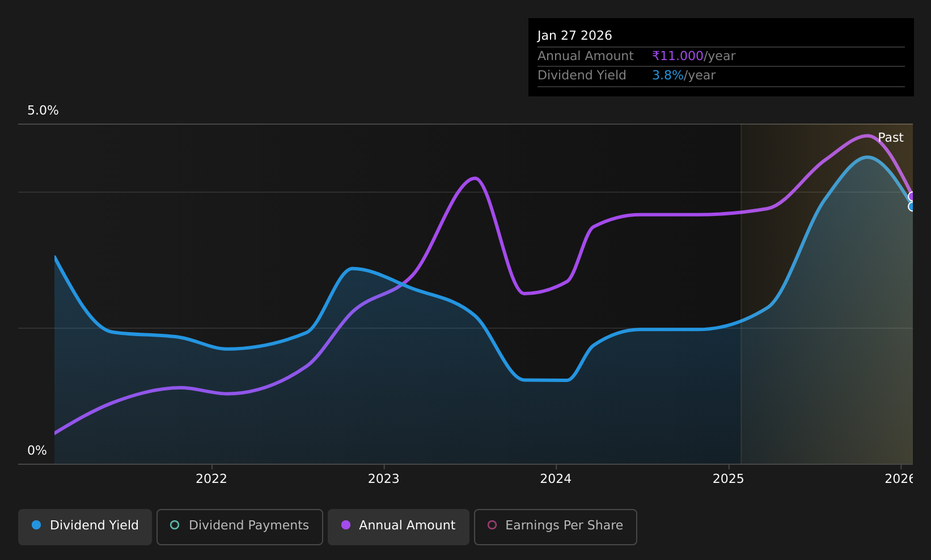
Task: Click the blue Dividend Yield legend dot
Action: point(36,525)
